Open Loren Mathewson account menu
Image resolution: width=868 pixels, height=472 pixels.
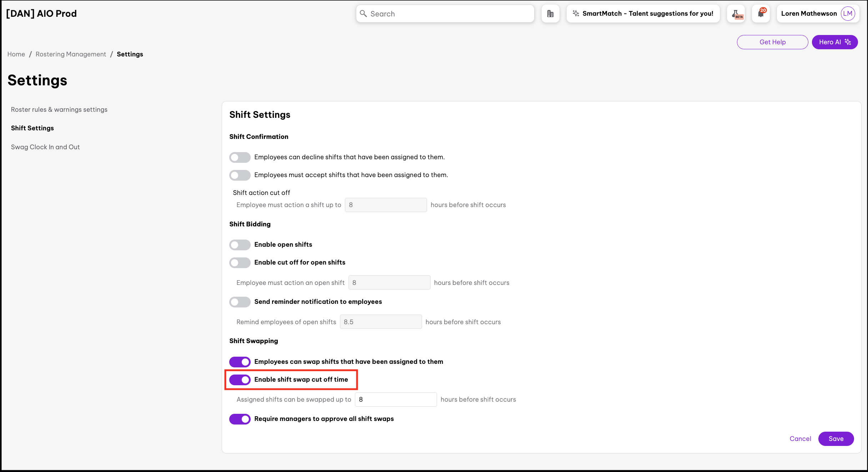tap(809, 14)
